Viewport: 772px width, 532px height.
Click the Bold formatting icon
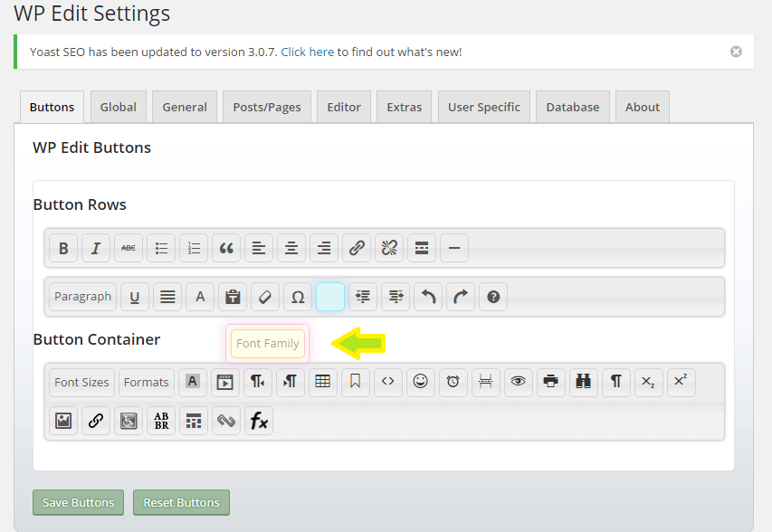click(x=63, y=248)
